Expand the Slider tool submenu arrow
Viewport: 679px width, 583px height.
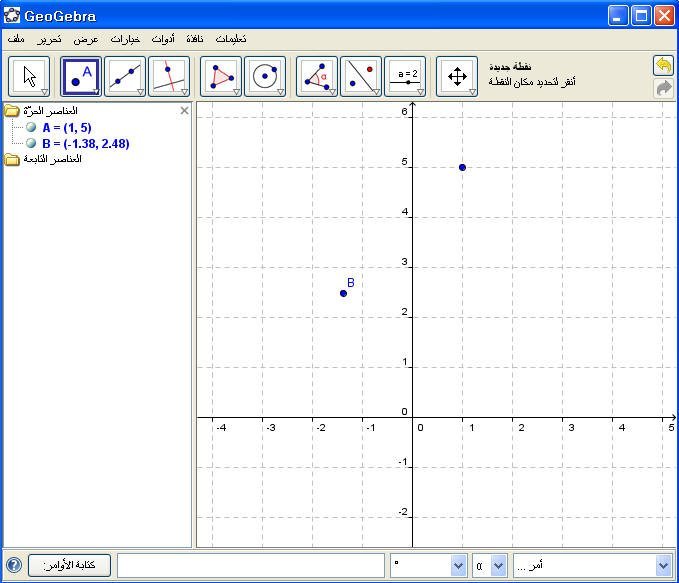420,92
